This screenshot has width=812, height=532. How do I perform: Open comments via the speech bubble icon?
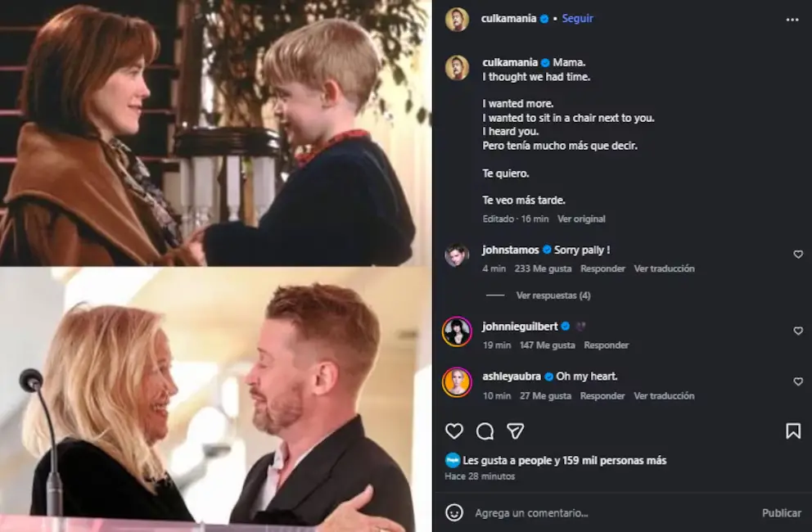pos(485,431)
